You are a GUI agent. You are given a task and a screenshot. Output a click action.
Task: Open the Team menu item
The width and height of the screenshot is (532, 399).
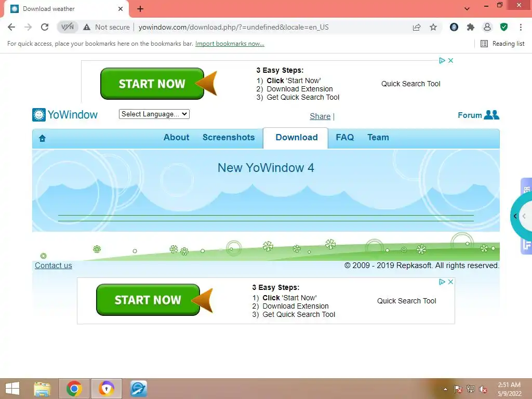[x=378, y=137]
